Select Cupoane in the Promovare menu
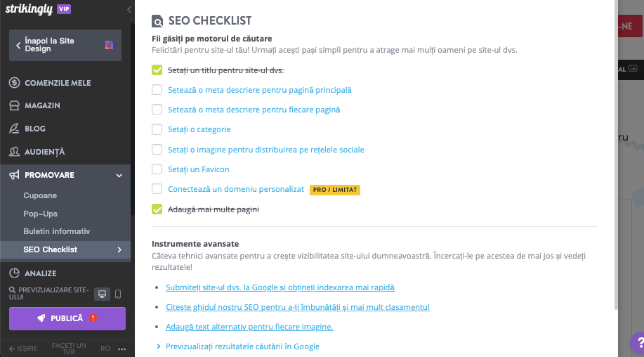Viewport: 644px width, 357px height. (x=40, y=195)
